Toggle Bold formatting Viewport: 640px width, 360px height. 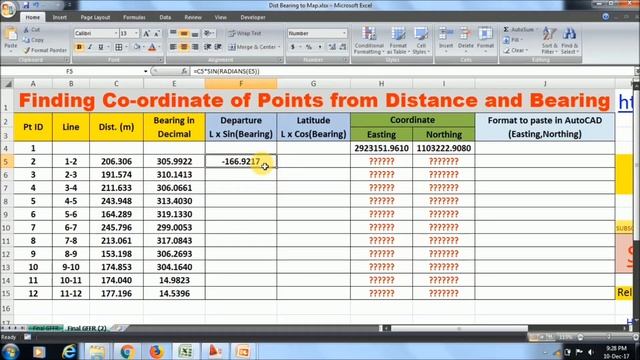pos(79,47)
